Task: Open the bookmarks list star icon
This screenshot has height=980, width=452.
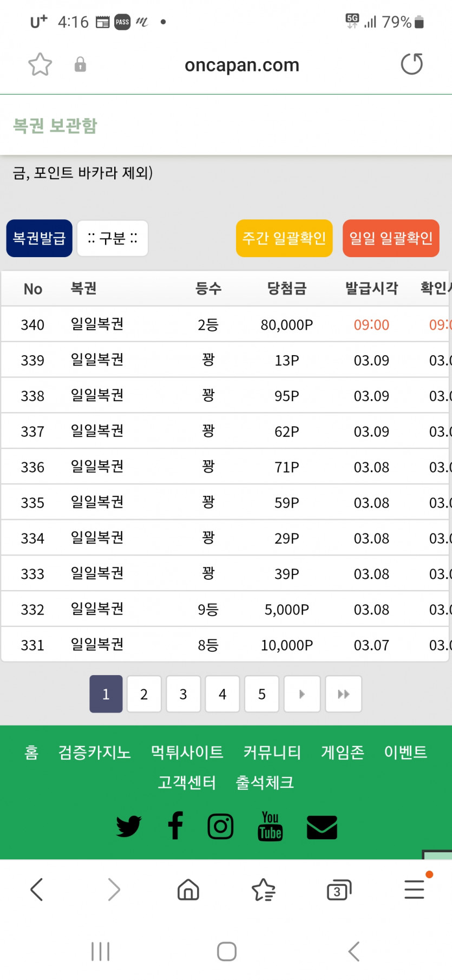Action: coord(264,890)
